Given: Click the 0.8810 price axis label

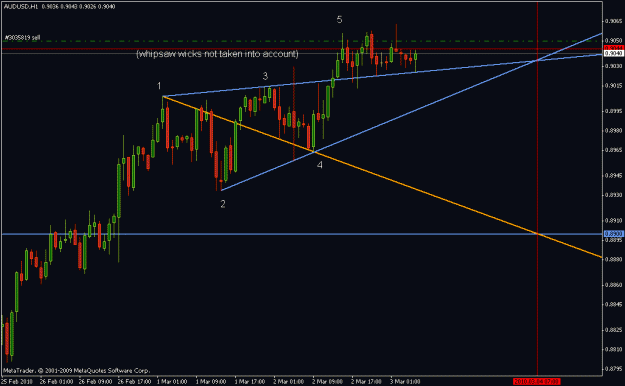Looking at the screenshot, I should pos(614,349).
